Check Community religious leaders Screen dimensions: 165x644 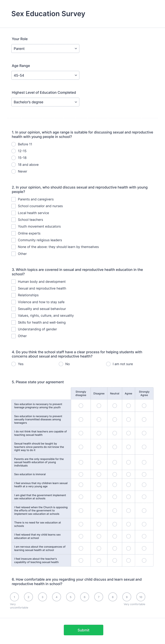13,240
